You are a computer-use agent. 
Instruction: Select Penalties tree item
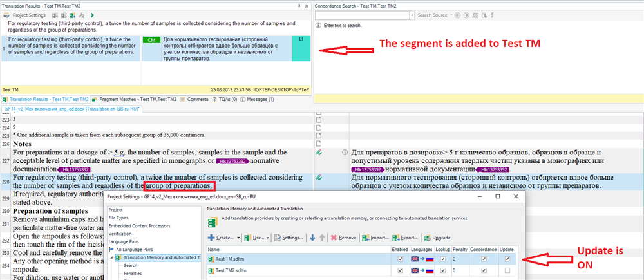tap(132, 273)
